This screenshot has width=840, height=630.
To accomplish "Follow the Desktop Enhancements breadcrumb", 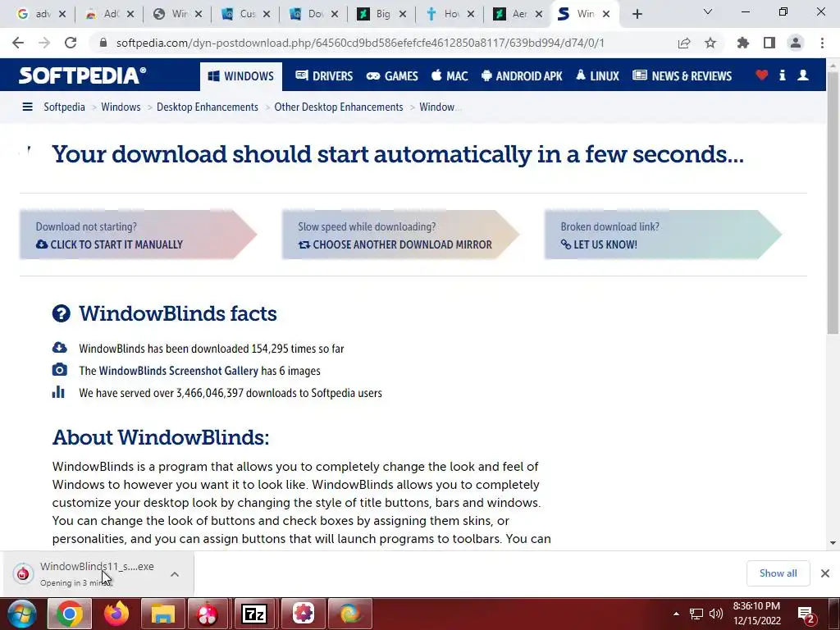I will pyautogui.click(x=208, y=107).
